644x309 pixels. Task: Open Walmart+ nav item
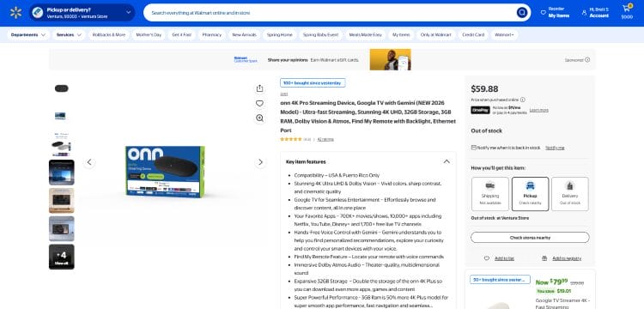point(504,35)
